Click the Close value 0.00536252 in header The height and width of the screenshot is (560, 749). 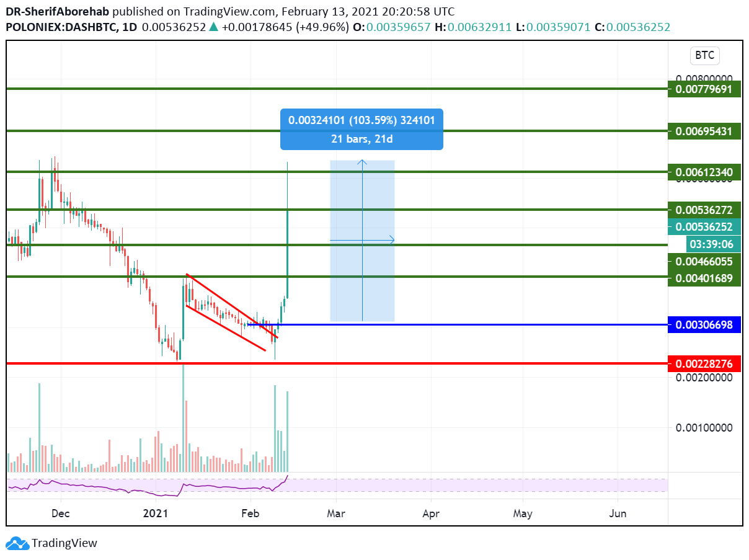tap(638, 27)
